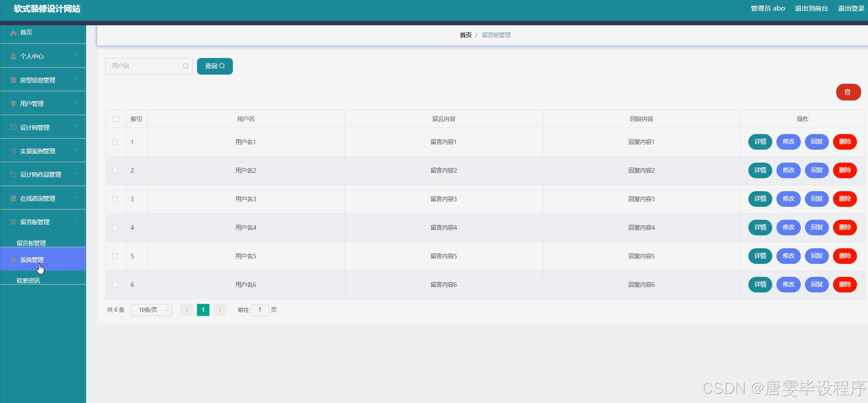Click 删除 for row 用户名6
Viewport: 868px width, 403px height.
pos(845,285)
